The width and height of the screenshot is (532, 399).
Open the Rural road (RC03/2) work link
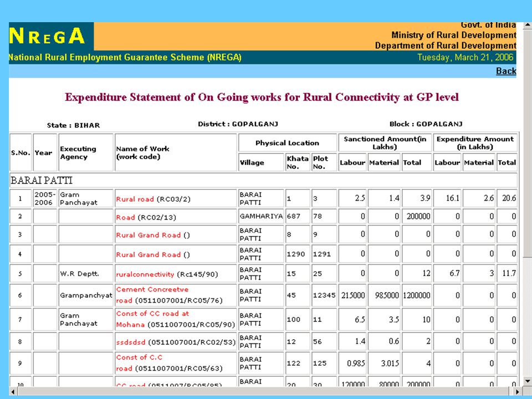click(135, 199)
